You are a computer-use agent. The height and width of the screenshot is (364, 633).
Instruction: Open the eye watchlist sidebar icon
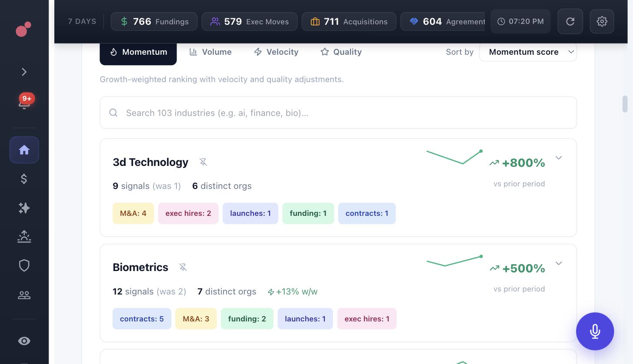click(24, 341)
